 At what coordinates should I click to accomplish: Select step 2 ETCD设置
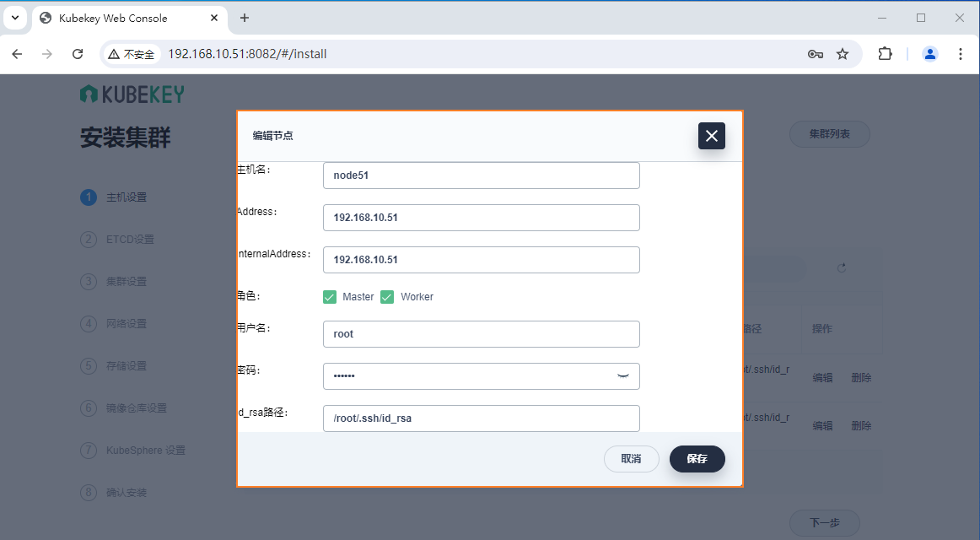pyautogui.click(x=117, y=240)
